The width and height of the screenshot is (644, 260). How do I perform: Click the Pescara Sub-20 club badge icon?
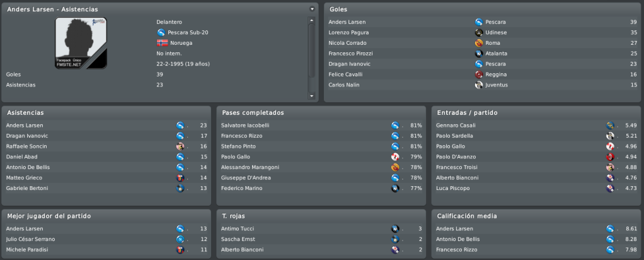(161, 33)
